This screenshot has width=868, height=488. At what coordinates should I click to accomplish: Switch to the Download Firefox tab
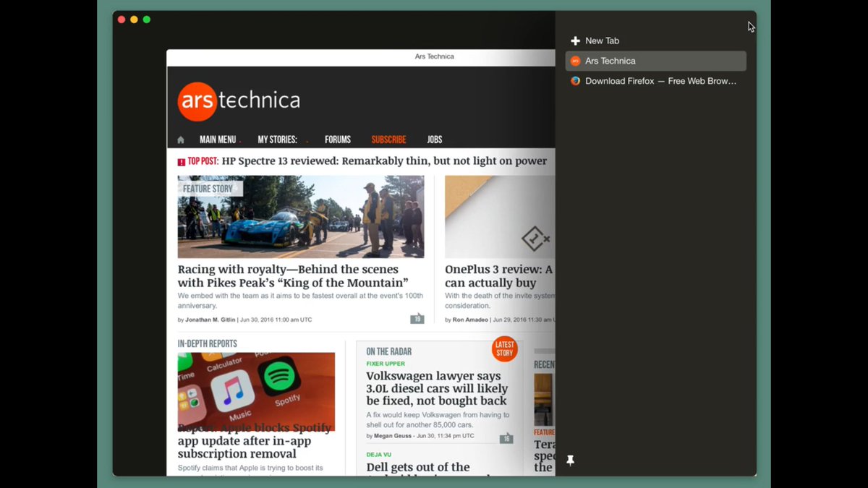click(x=655, y=81)
